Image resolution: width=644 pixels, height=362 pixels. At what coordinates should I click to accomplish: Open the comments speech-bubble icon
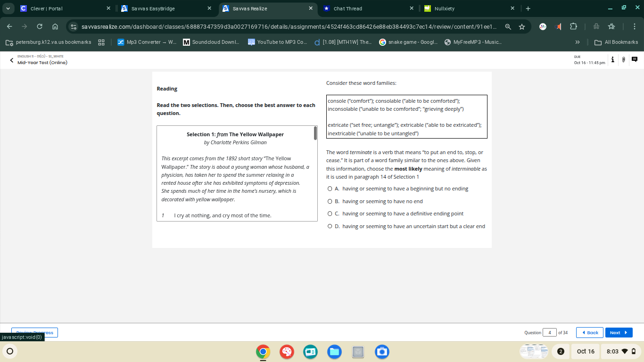[634, 59]
